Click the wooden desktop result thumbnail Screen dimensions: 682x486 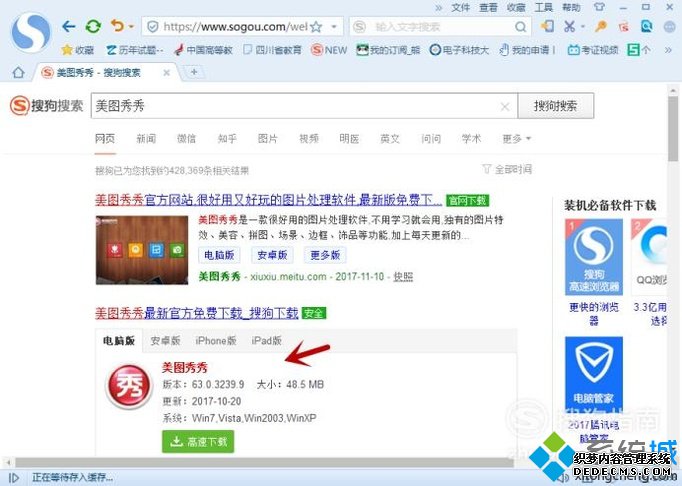142,250
